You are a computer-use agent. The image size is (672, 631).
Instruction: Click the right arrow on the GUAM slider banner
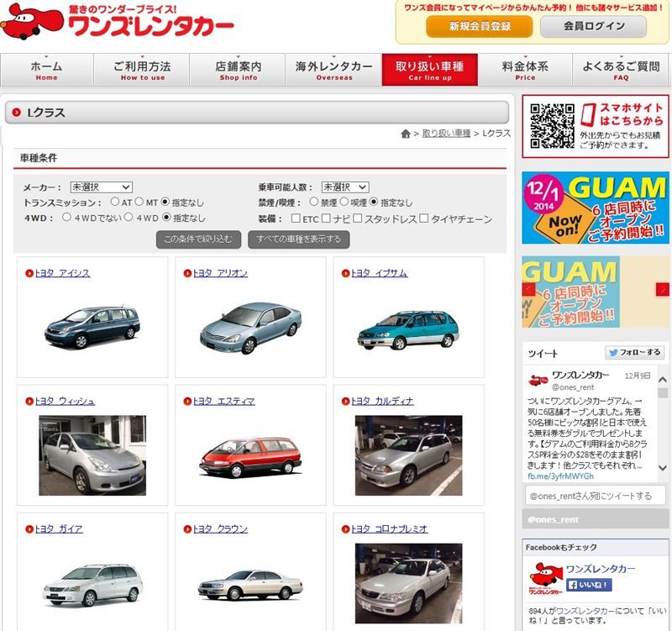coord(663,290)
